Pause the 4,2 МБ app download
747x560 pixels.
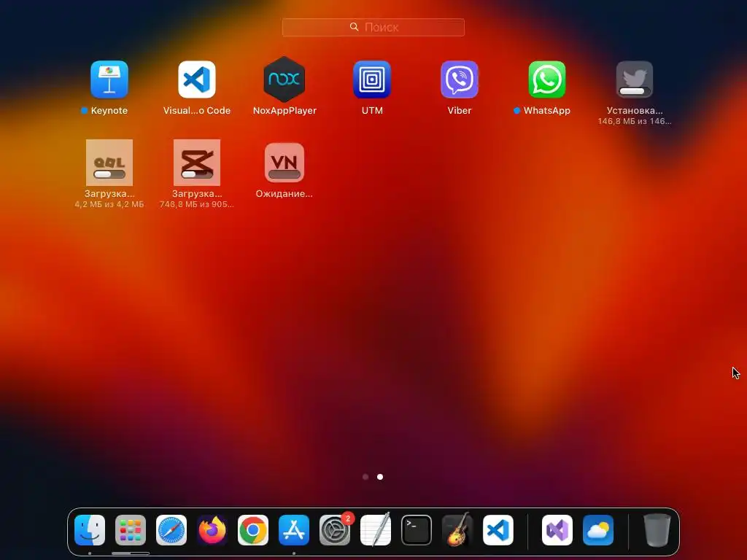pos(109,163)
